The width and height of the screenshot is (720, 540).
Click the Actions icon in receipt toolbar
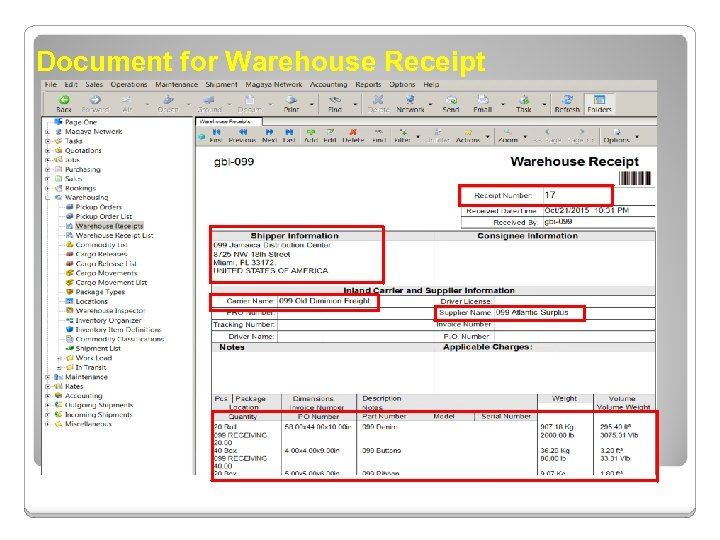tap(467, 135)
